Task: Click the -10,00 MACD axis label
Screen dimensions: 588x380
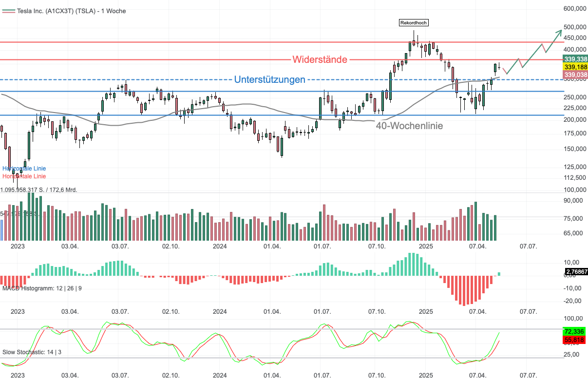Action: pos(571,288)
